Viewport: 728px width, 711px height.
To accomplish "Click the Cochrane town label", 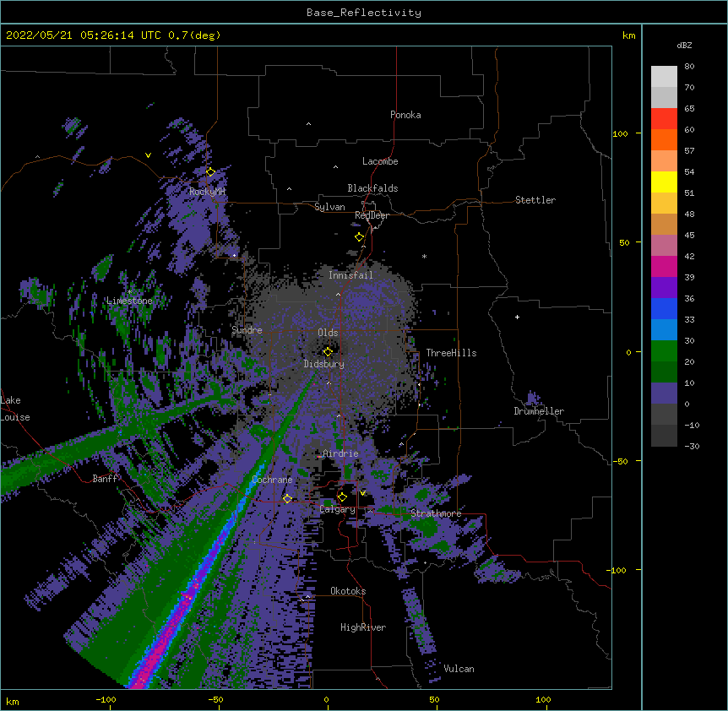I will [272, 480].
